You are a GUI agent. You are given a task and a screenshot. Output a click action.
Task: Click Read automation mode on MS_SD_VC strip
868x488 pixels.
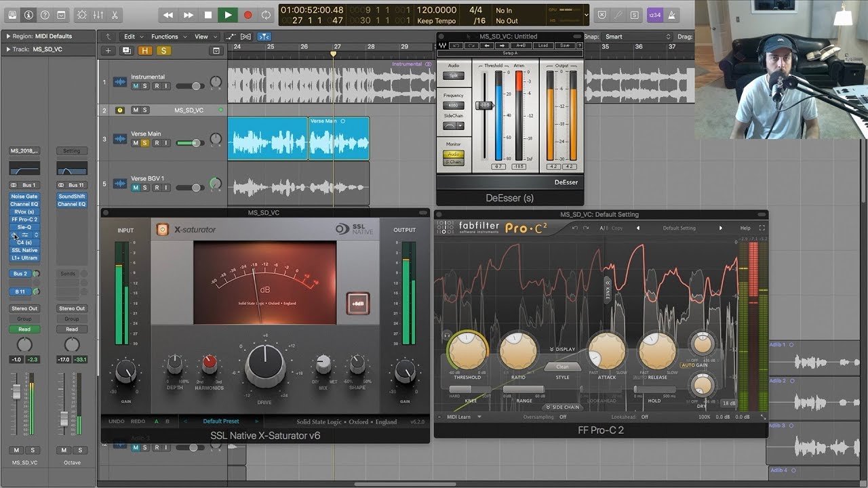click(x=24, y=329)
